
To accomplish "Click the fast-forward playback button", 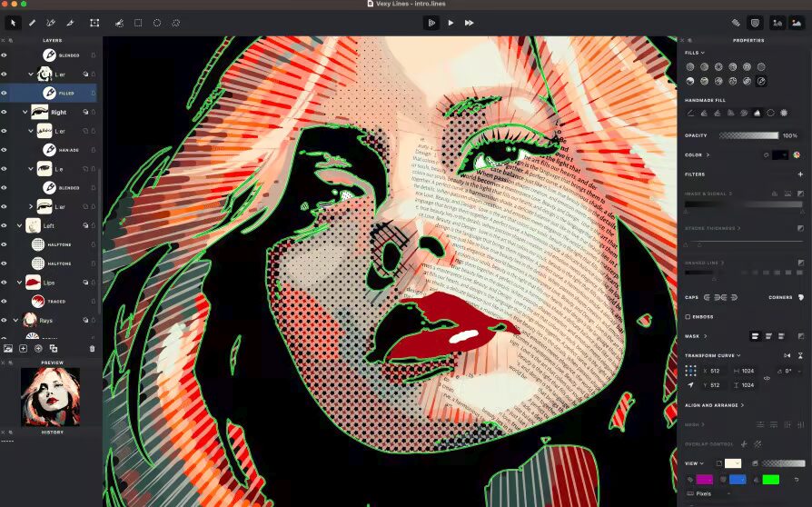I will pyautogui.click(x=470, y=23).
